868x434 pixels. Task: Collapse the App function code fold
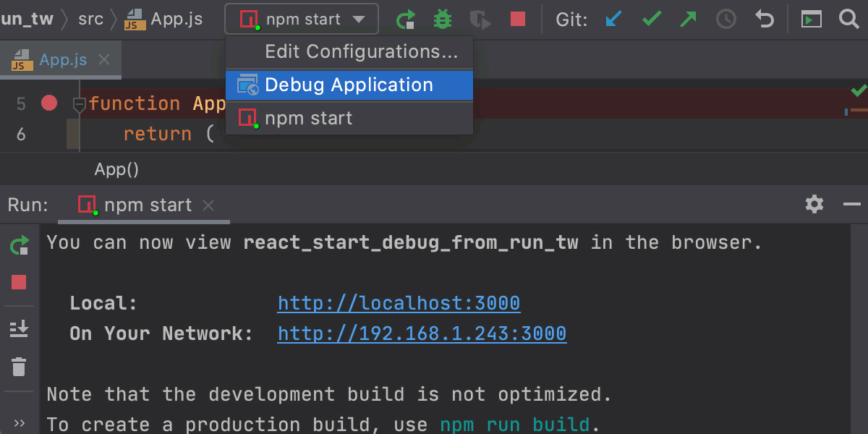coord(80,103)
